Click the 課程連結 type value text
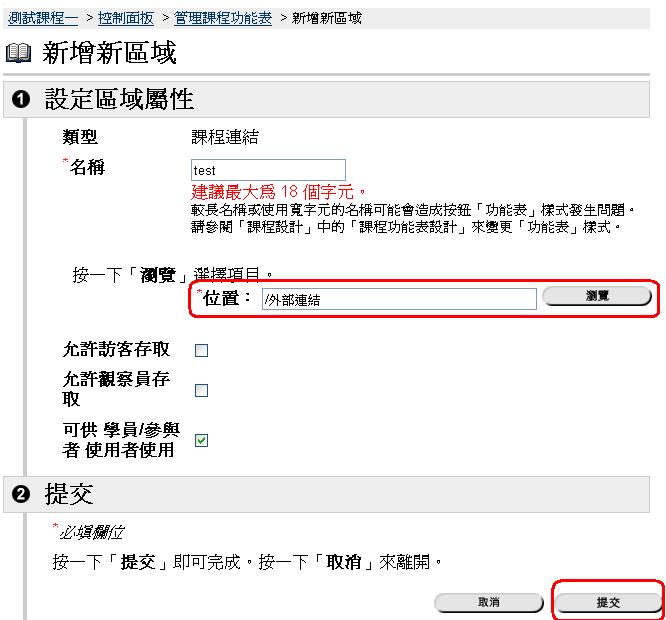 (225, 138)
